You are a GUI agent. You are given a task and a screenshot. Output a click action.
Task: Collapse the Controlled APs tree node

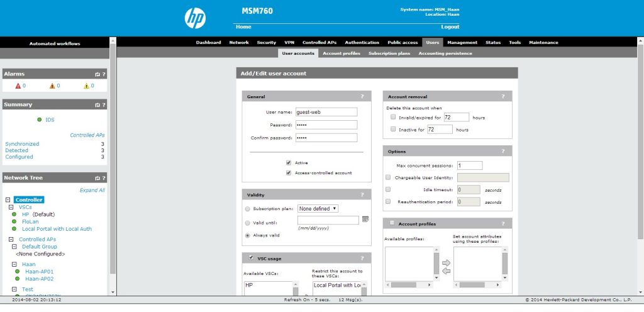click(11, 239)
